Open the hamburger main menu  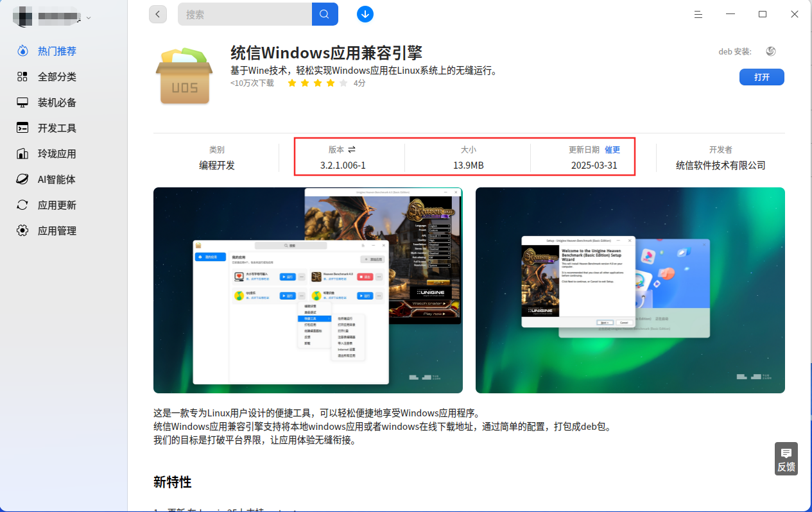698,14
